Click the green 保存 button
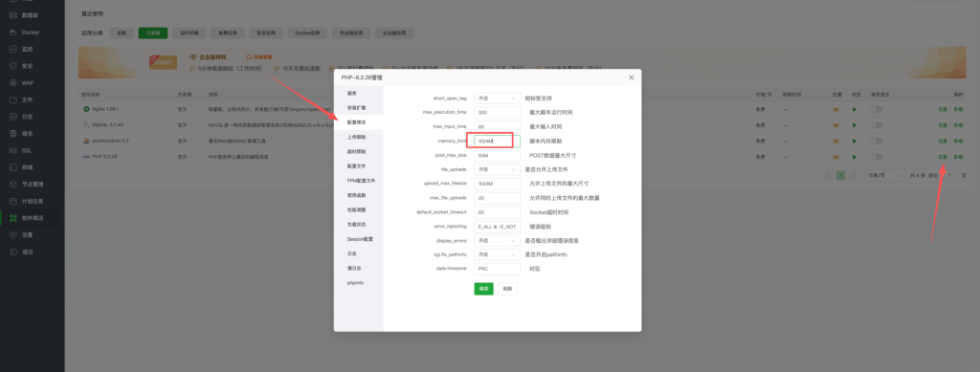Viewport: 980px width, 372px height. point(483,289)
